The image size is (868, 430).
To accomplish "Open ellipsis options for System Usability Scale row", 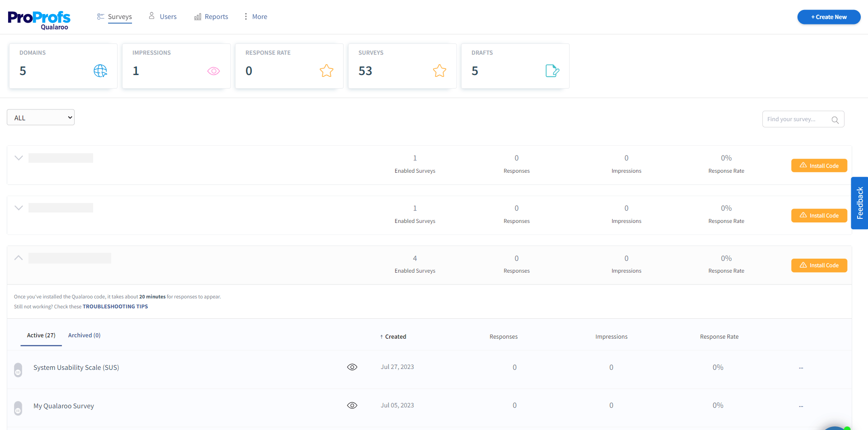I will [801, 368].
